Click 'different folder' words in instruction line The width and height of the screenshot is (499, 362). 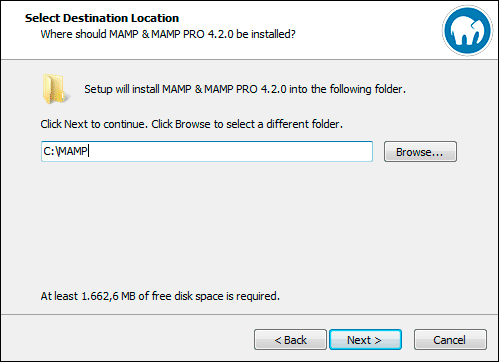(x=304, y=124)
